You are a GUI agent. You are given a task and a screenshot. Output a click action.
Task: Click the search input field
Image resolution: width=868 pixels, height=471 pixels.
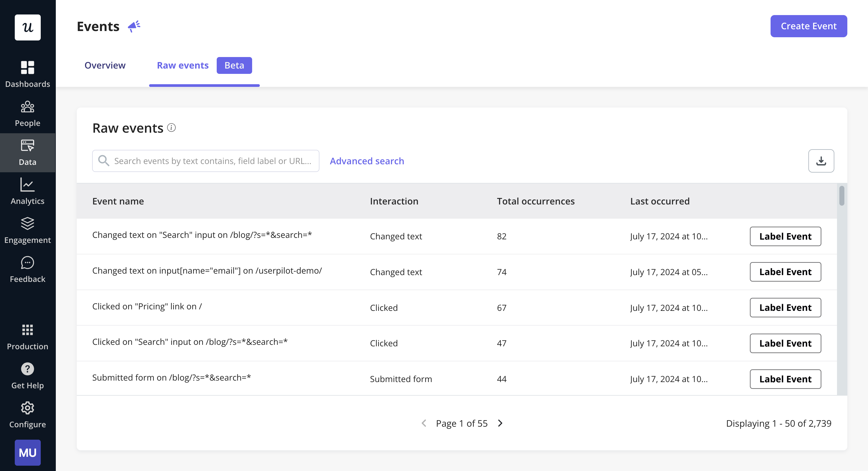(206, 161)
